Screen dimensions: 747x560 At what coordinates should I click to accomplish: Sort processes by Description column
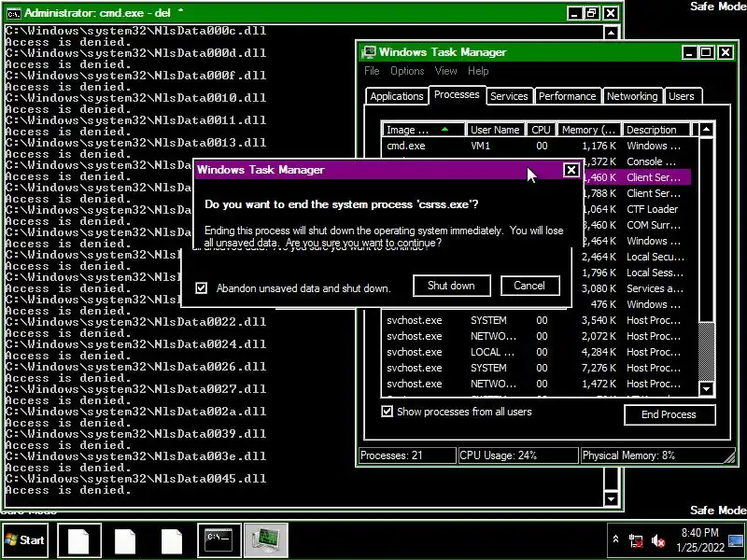pos(655,130)
